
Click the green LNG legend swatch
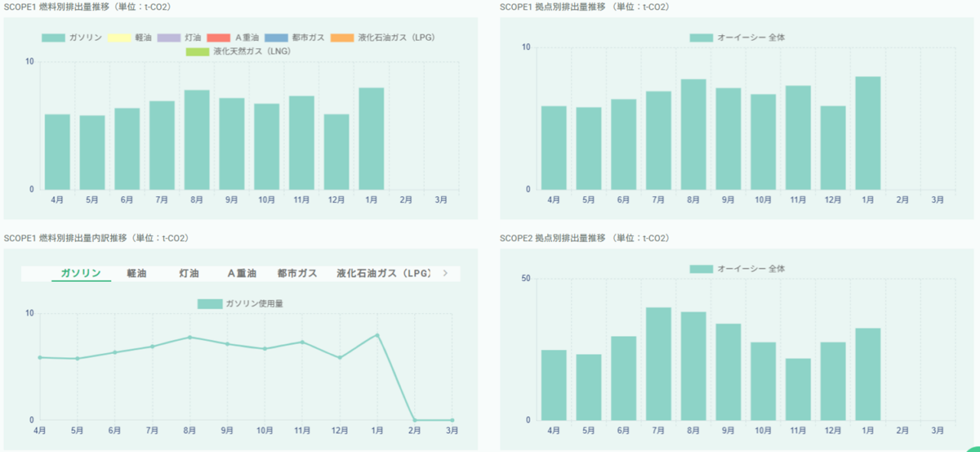point(198,52)
